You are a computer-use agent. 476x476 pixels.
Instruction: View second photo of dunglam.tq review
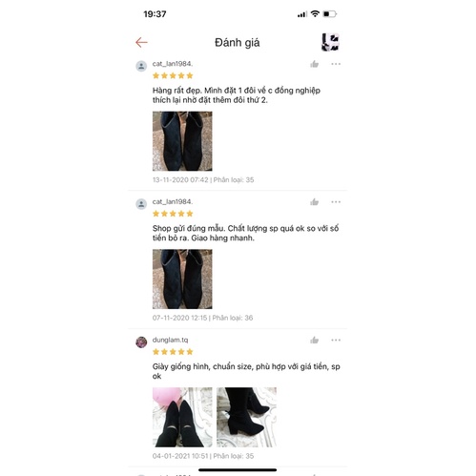(246, 417)
